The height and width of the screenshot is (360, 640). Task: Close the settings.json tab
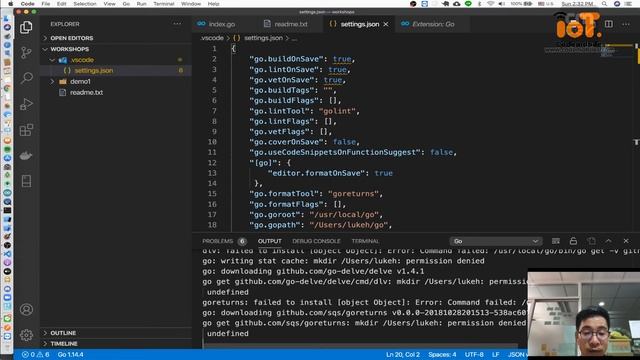[386, 24]
